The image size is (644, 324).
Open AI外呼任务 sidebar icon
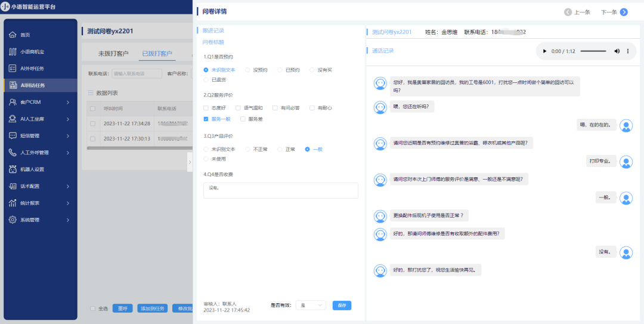(13, 68)
